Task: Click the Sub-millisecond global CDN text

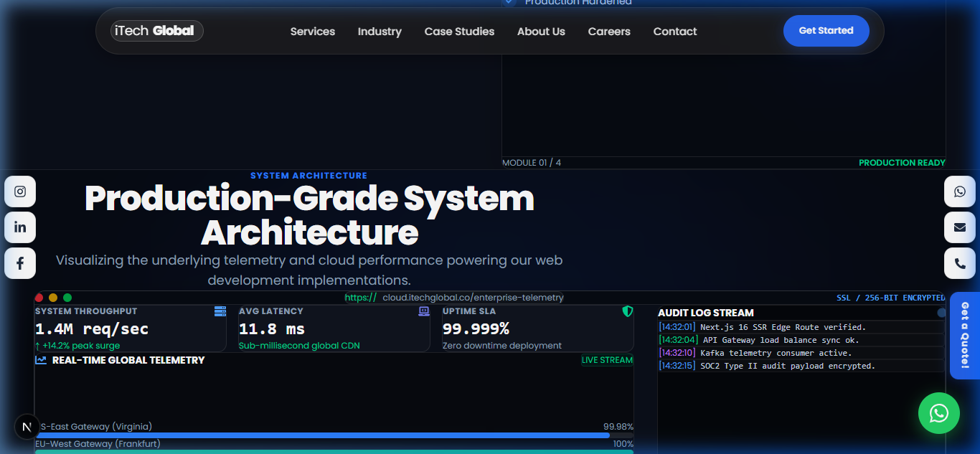Action: (299, 346)
